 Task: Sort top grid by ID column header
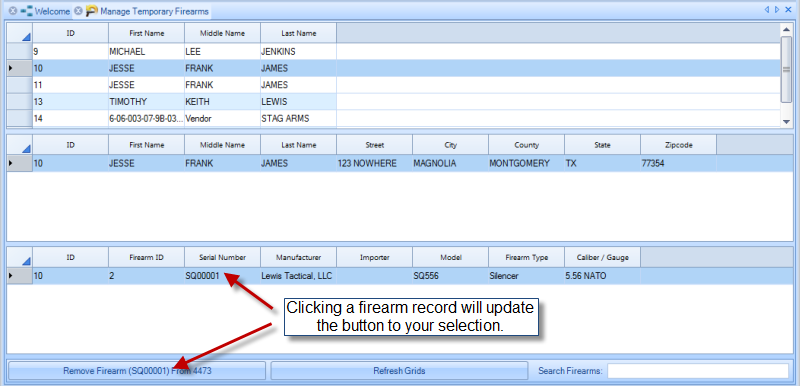[x=70, y=33]
